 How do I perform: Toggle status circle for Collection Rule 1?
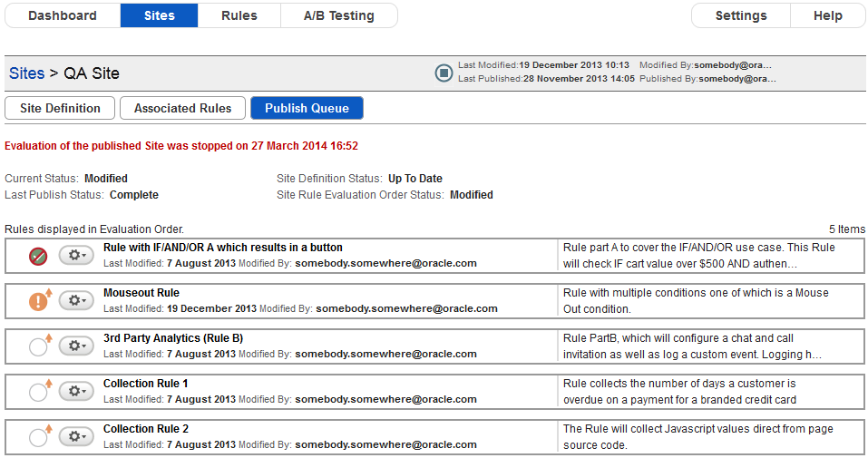(x=38, y=393)
